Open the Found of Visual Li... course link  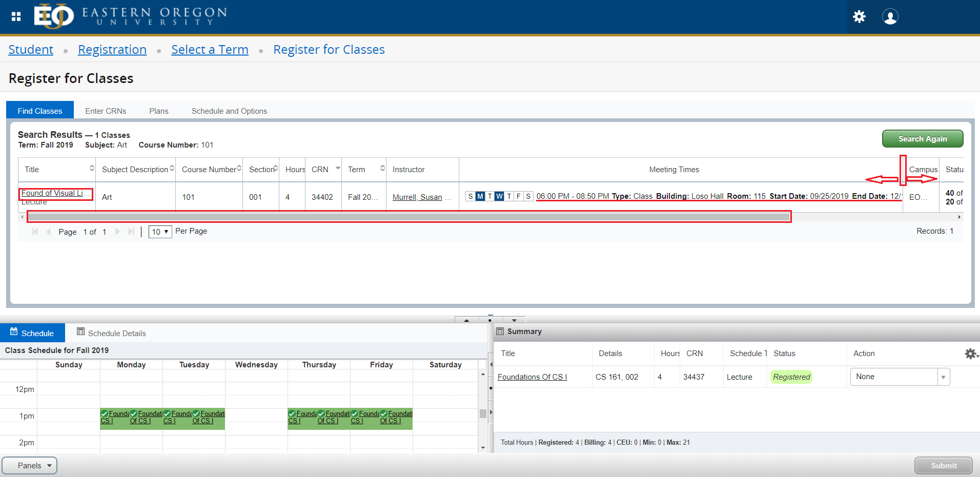click(53, 193)
